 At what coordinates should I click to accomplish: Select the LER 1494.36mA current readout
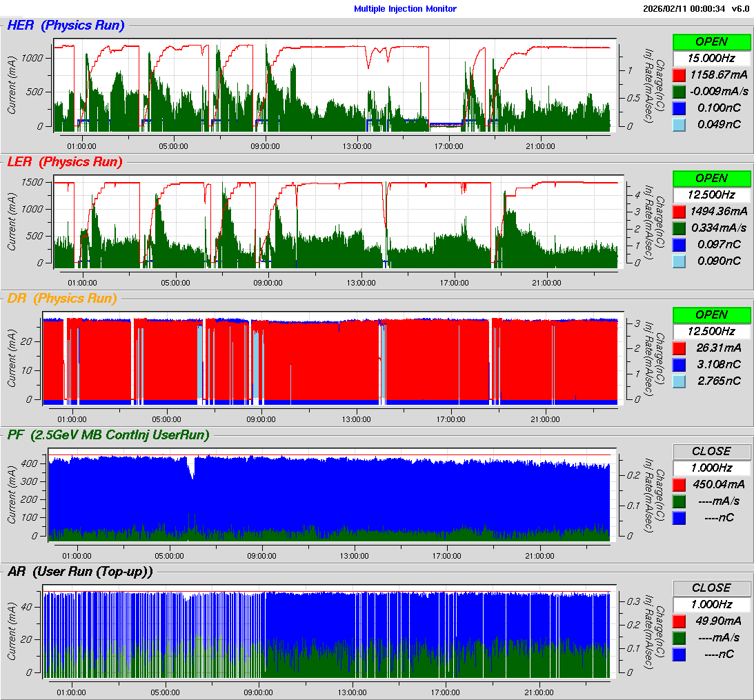pos(720,211)
